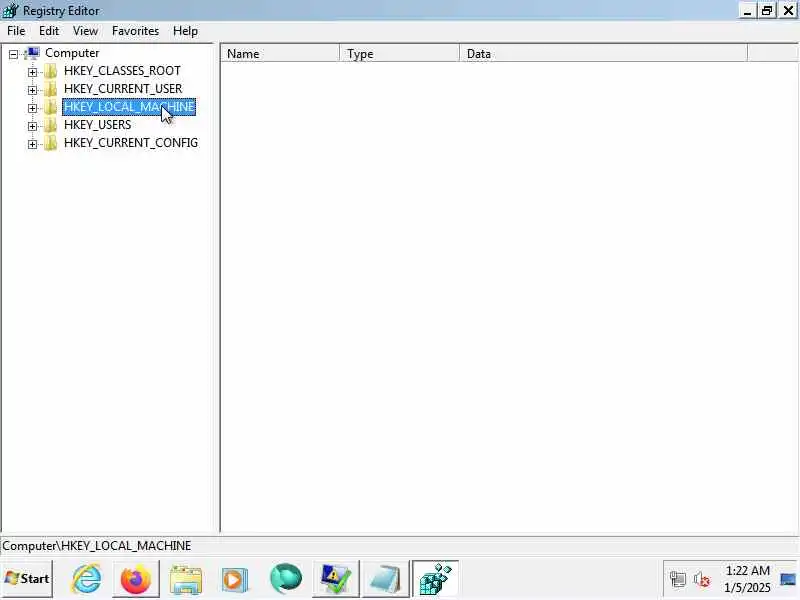This screenshot has width=800, height=600.
Task: Open the Help menu
Action: click(x=185, y=31)
